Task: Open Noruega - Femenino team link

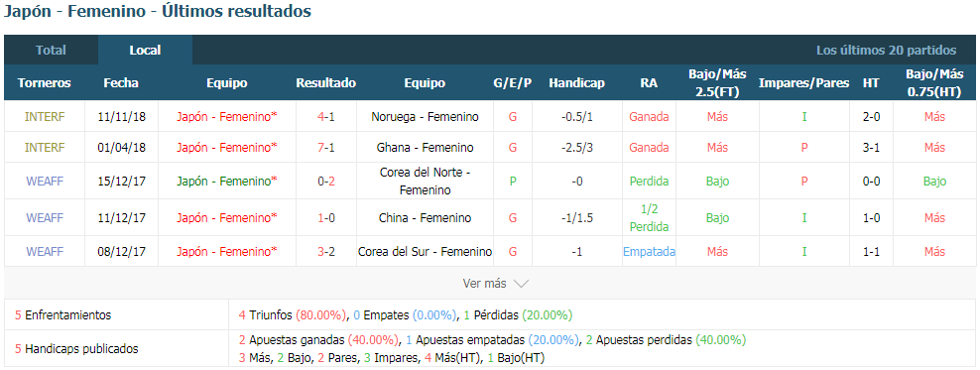Action: 425,116
